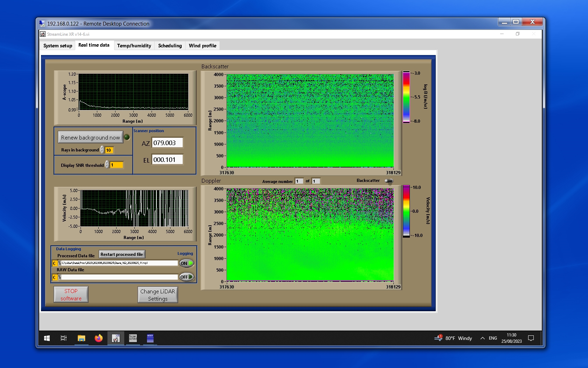Viewport: 588px width, 368px height.
Task: Click the Backscatter color scale bar
Action: 406,97
